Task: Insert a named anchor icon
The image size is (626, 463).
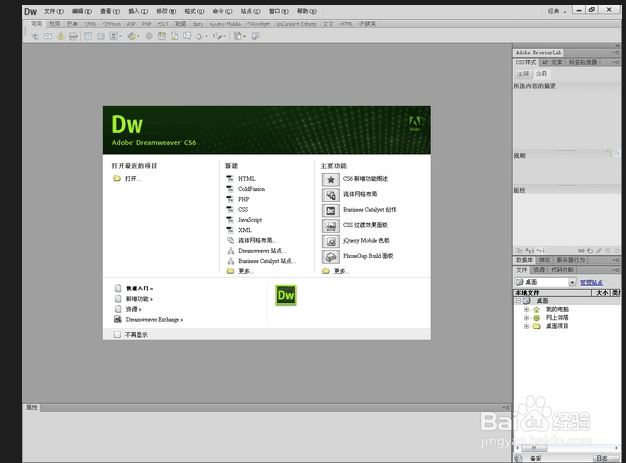Action: 61,36
